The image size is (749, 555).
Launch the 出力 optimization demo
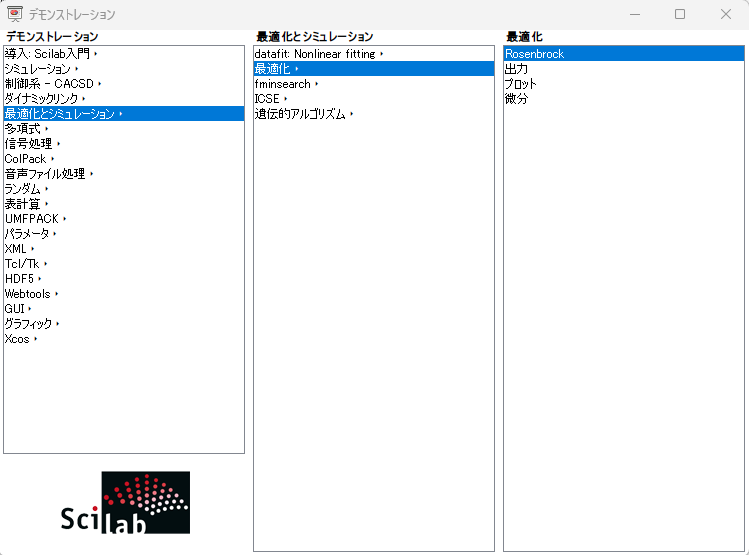point(517,69)
